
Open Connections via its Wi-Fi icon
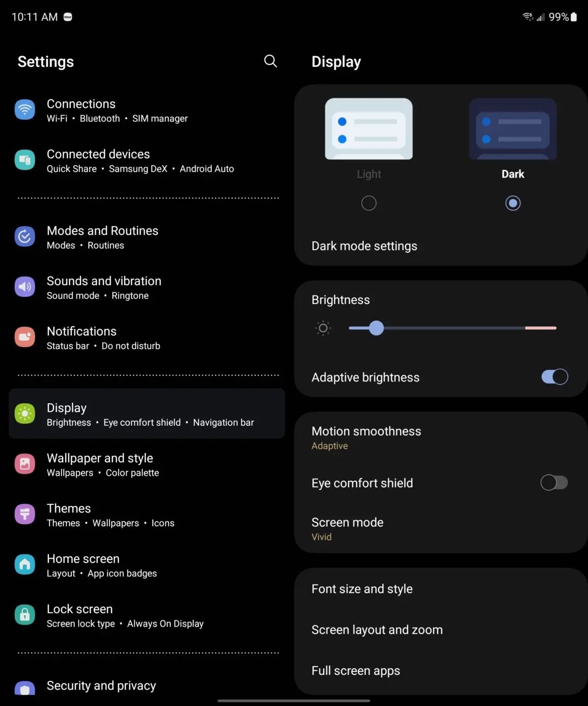point(25,110)
